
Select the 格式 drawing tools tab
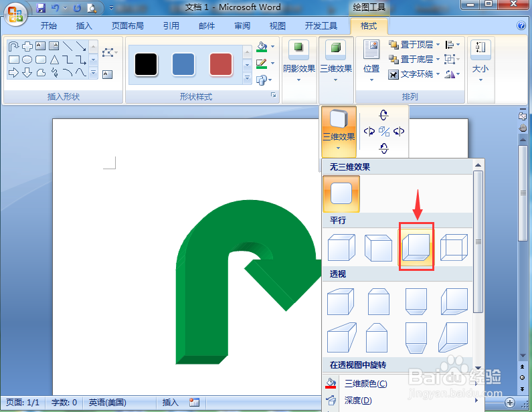pyautogui.click(x=369, y=26)
